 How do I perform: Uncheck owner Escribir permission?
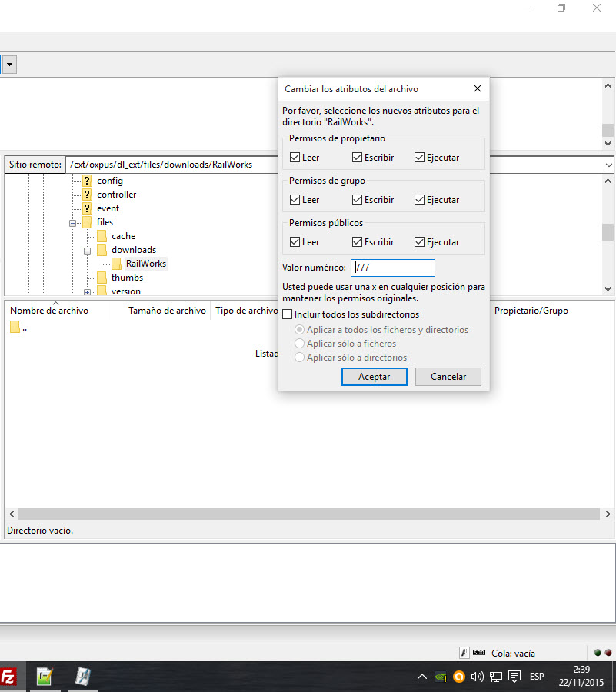point(358,158)
